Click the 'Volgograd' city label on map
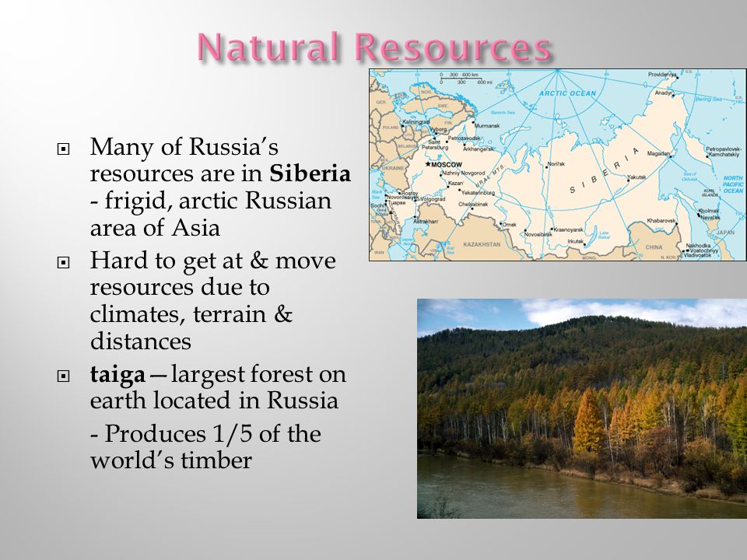Screen dimensions: 747x560 pos(432,199)
